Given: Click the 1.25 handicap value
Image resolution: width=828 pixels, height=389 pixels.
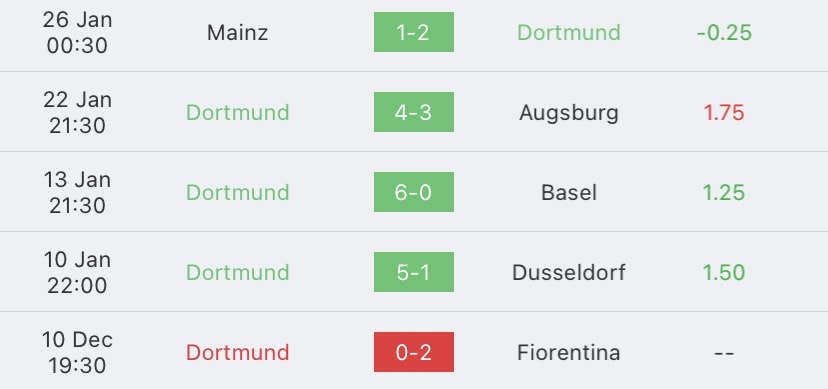Looking at the screenshot, I should [724, 193].
